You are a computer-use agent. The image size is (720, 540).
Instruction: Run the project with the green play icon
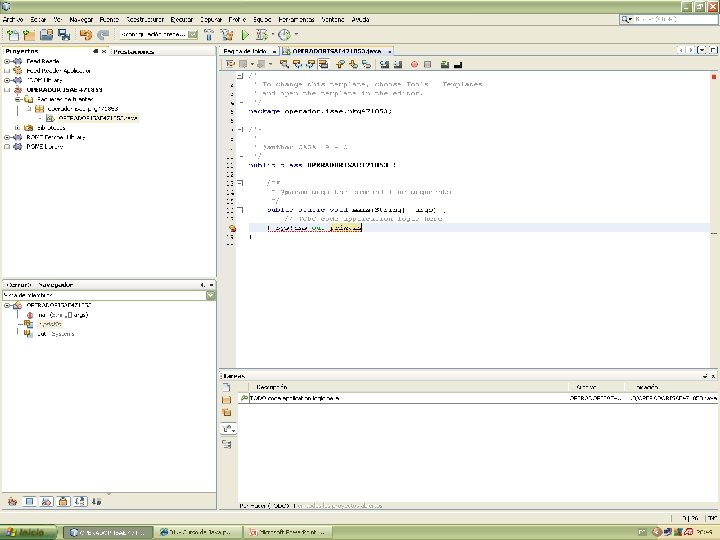pyautogui.click(x=245, y=35)
